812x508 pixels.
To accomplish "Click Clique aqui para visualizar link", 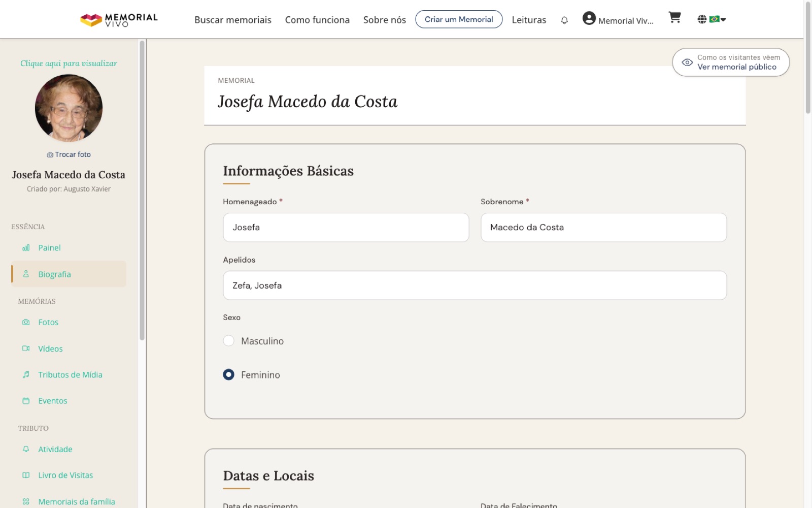I will (69, 63).
